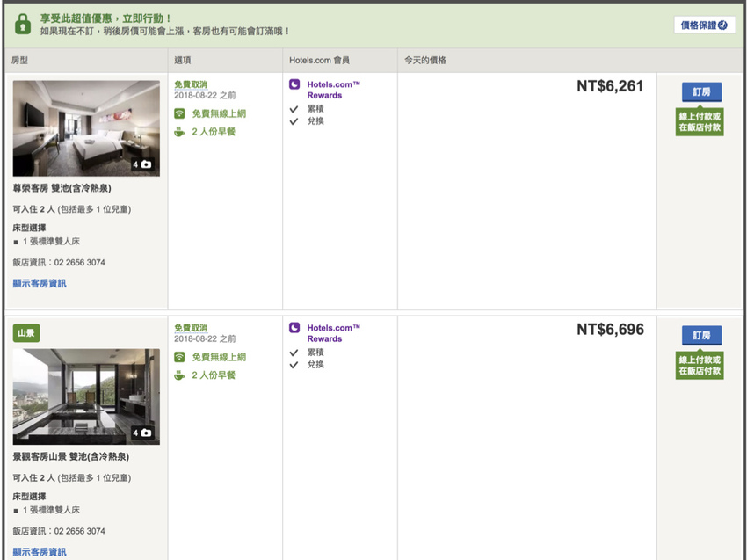Click the 累積 checkmark in 景觀客房山景 row
This screenshot has height=560, width=747.
(294, 352)
